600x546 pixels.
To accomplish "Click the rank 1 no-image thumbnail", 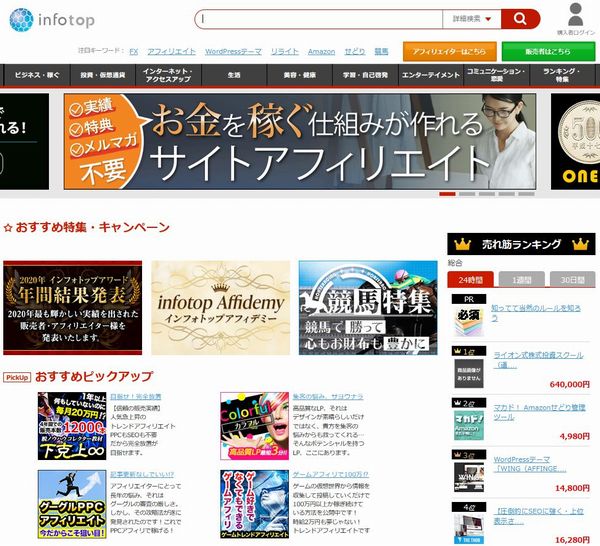I will click(x=469, y=373).
